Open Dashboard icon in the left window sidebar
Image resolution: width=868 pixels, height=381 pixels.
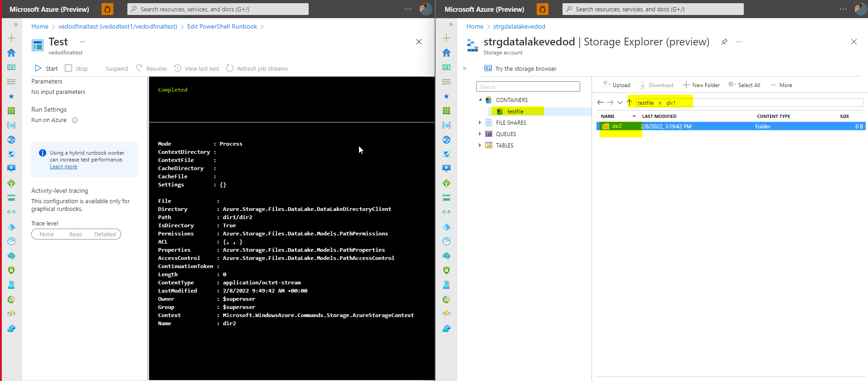[x=11, y=67]
